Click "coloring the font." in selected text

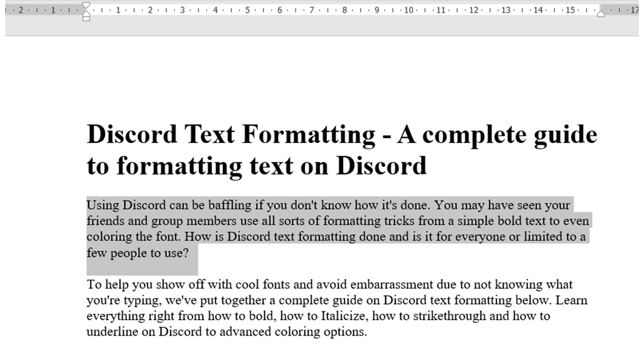pyautogui.click(x=134, y=237)
